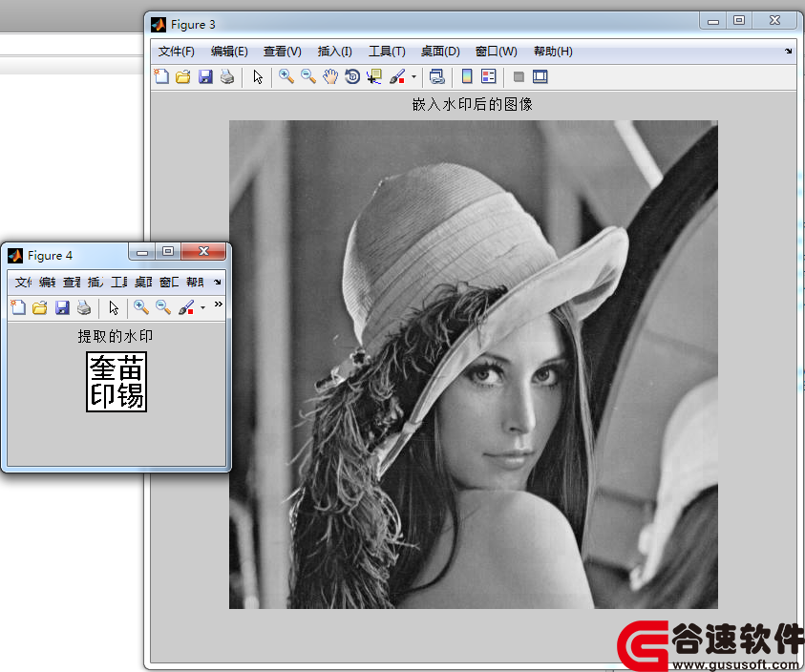Click dock arrow in Figure 3 menu bar
This screenshot has height=672, width=805.
coord(788,51)
